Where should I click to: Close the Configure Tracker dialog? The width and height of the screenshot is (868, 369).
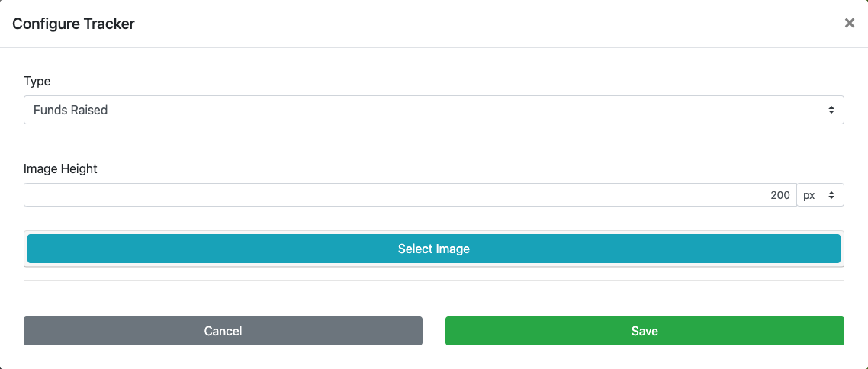[x=849, y=24]
